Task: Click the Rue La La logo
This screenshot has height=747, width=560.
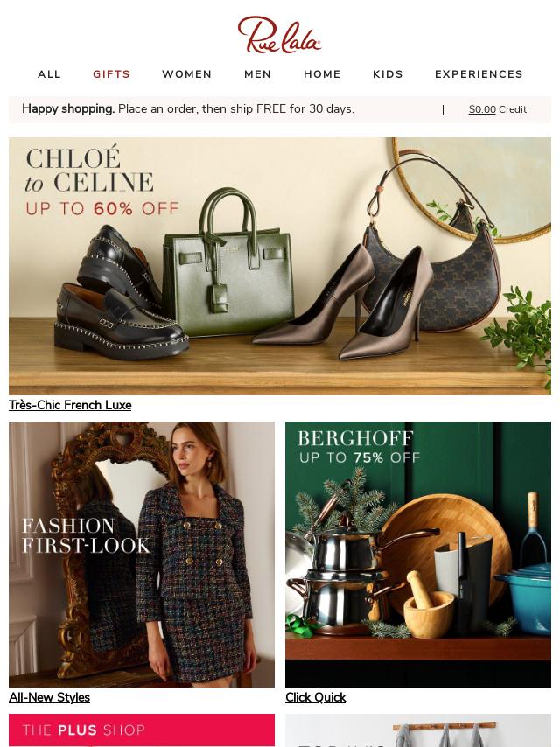Action: (279, 34)
